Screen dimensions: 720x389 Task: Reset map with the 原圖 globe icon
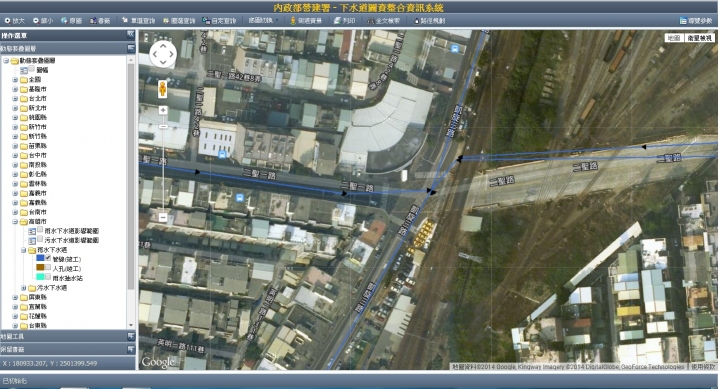[72, 21]
